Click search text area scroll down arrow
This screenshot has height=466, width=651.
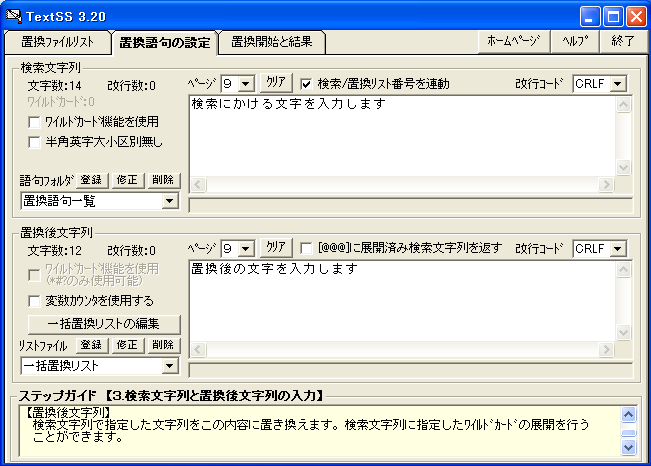click(624, 168)
